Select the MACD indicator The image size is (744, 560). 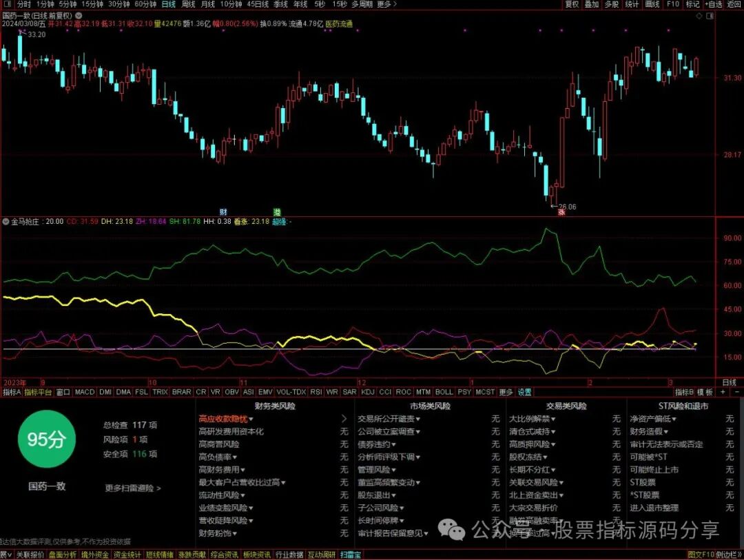click(85, 392)
